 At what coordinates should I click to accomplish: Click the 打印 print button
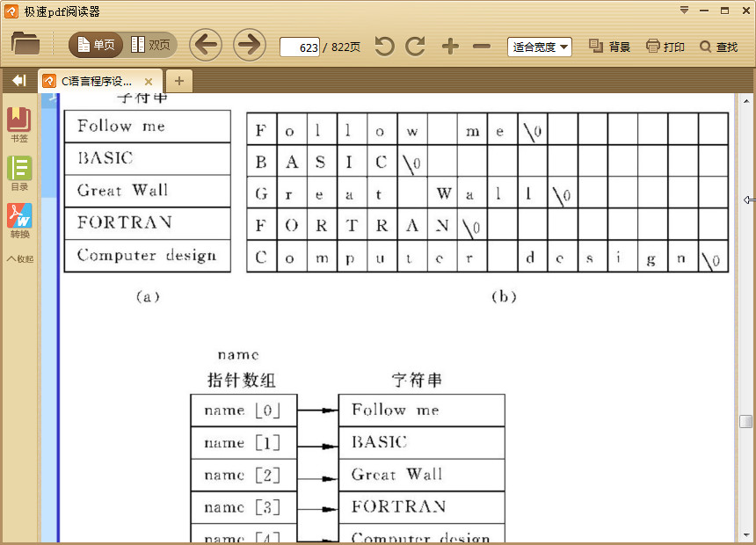pyautogui.click(x=665, y=47)
